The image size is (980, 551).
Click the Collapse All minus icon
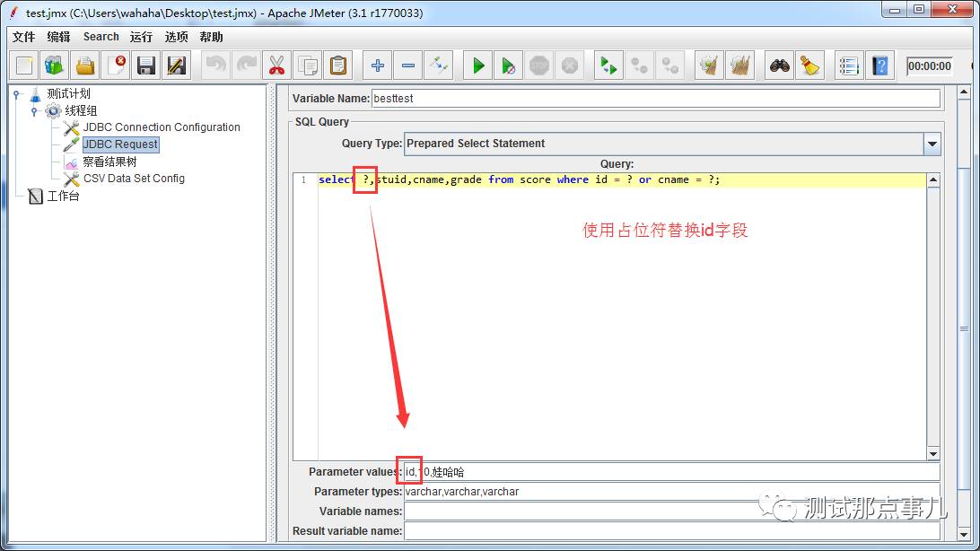(408, 66)
